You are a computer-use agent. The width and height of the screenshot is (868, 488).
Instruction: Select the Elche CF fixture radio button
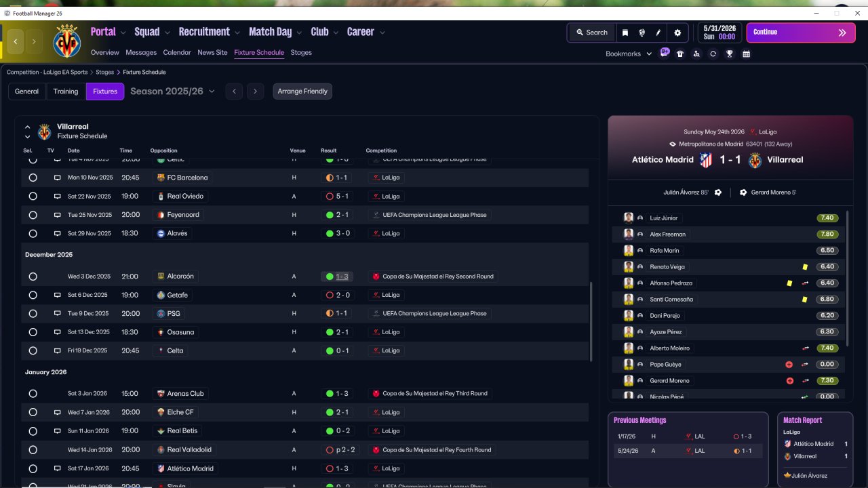[x=33, y=412]
